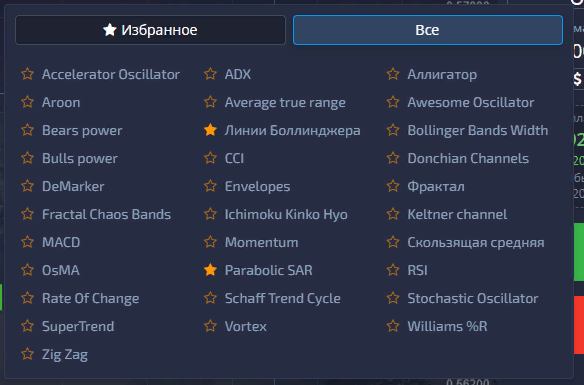Select the Скользящая средняя indicator
The width and height of the screenshot is (584, 385).
pyautogui.click(x=476, y=242)
